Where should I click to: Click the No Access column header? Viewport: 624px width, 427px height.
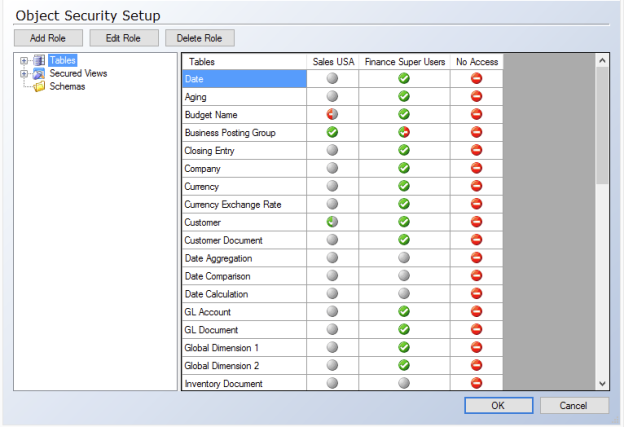click(x=477, y=62)
